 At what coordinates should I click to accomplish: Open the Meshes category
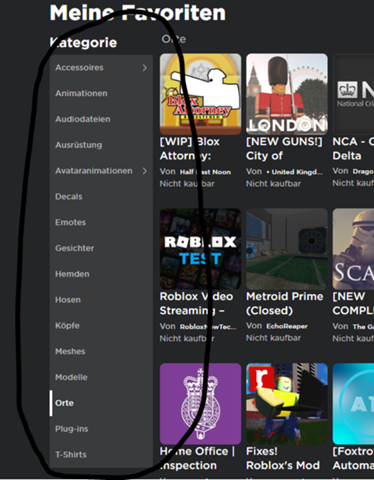point(101,351)
